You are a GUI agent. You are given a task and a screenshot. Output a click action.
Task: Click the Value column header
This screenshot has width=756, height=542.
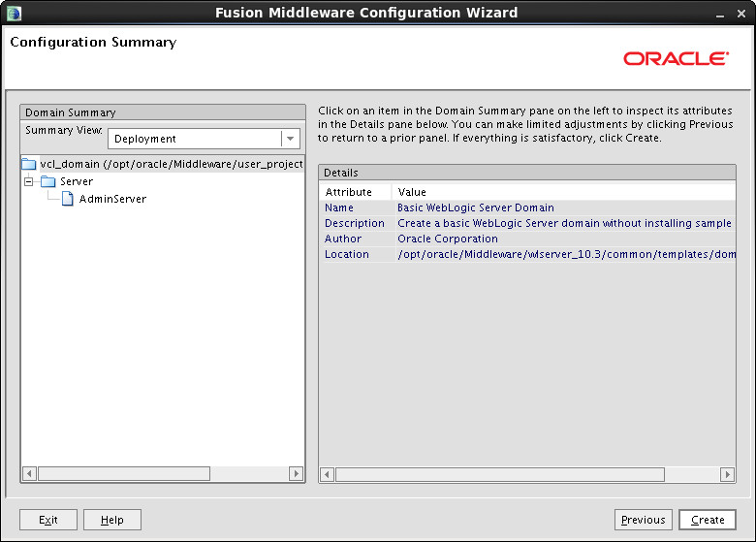564,192
